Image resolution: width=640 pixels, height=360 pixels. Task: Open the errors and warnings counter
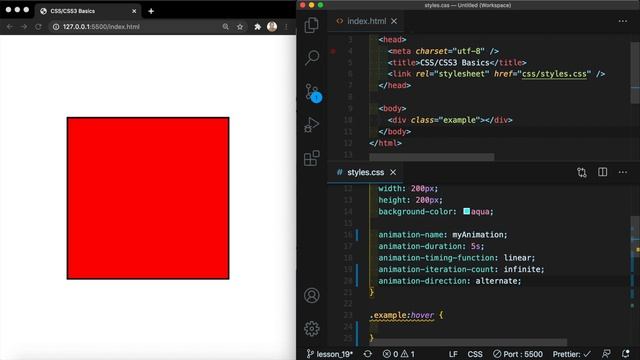pos(398,354)
